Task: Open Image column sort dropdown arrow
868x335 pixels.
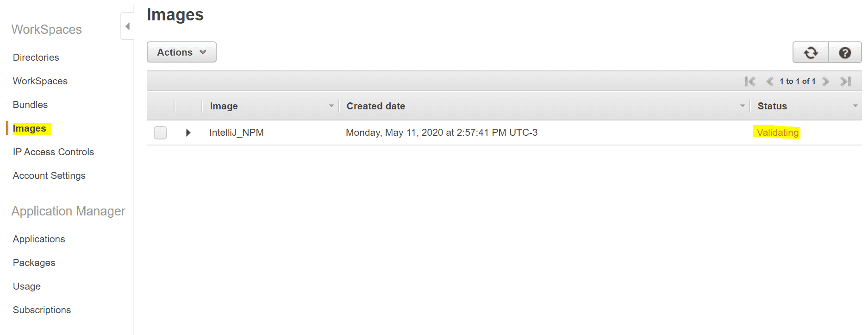Action: 331,106
